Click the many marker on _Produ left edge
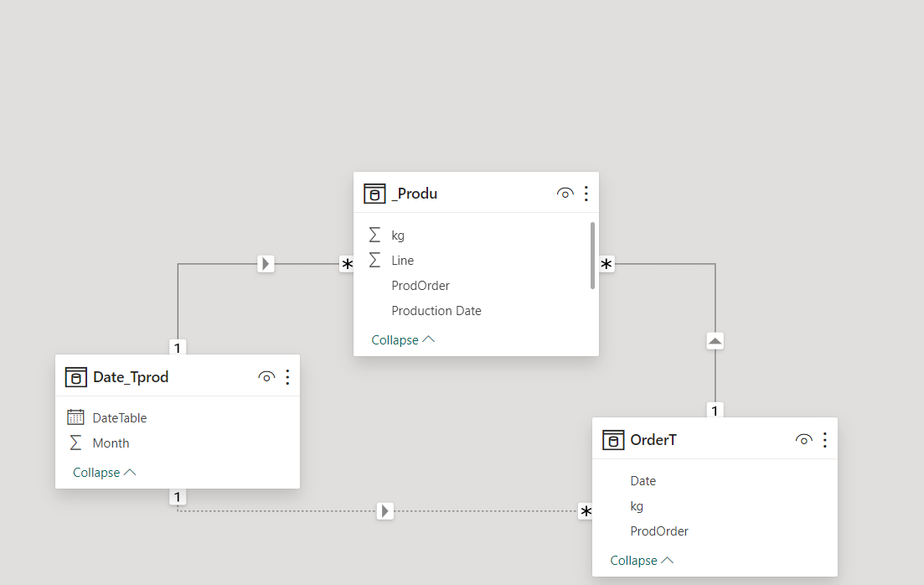This screenshot has height=585, width=924. [x=347, y=264]
